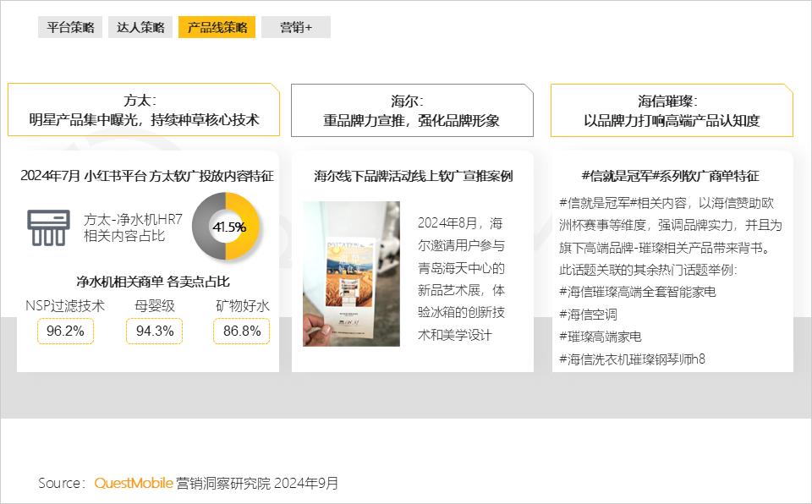This screenshot has width=812, height=504.
Task: Open the Haier art exhibition photo thumbnail
Action: pos(351,274)
